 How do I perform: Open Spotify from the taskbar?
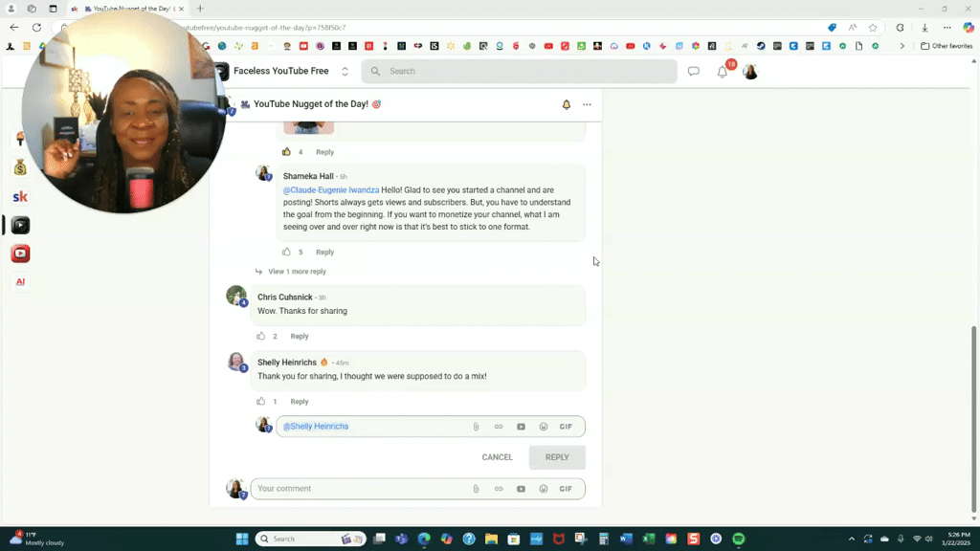738,539
